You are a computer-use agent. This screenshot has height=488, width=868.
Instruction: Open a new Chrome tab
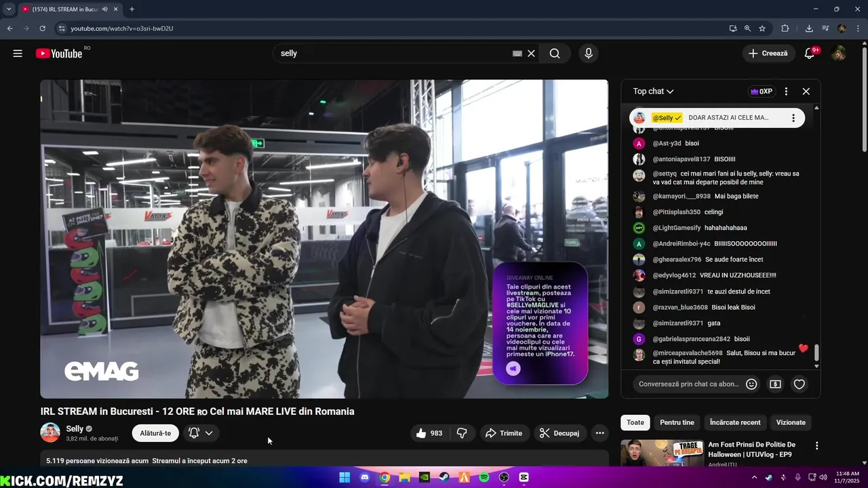click(132, 9)
